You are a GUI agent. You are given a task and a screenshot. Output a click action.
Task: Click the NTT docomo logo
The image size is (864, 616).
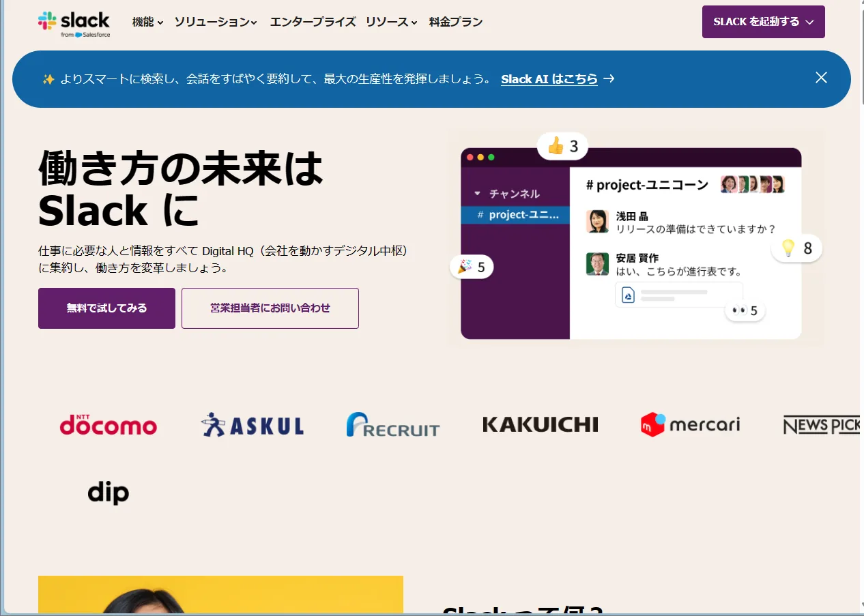[x=109, y=424]
